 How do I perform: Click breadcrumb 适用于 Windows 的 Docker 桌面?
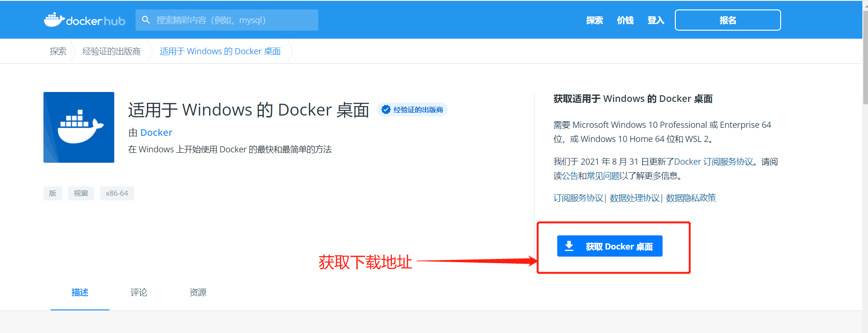click(x=220, y=51)
